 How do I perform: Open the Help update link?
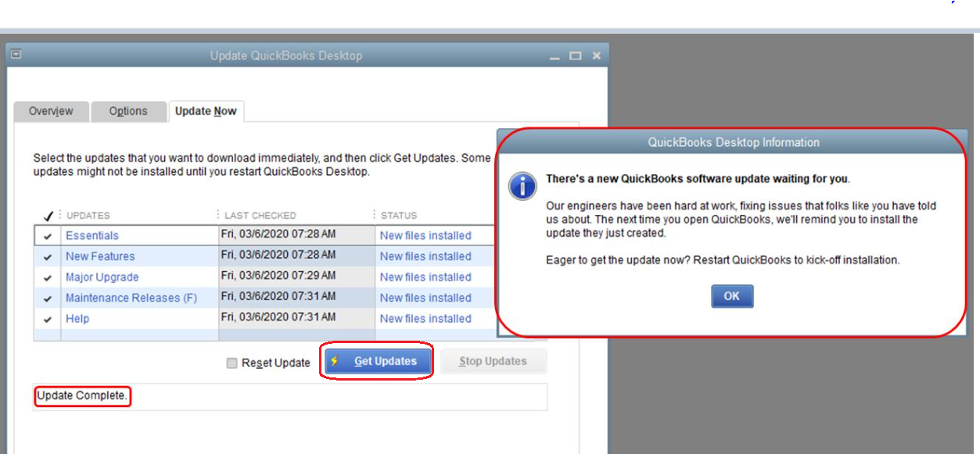coord(77,319)
